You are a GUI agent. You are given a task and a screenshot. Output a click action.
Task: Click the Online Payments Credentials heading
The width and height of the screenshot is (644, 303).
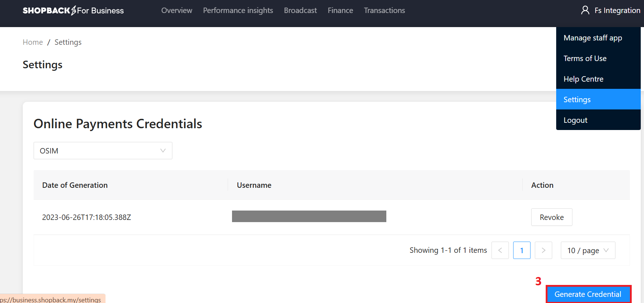(x=118, y=124)
